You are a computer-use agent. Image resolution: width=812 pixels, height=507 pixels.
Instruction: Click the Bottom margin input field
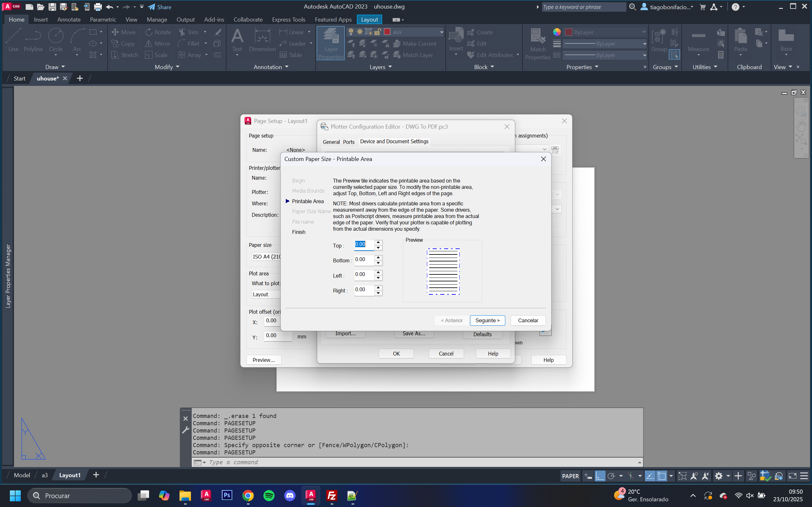[364, 260]
